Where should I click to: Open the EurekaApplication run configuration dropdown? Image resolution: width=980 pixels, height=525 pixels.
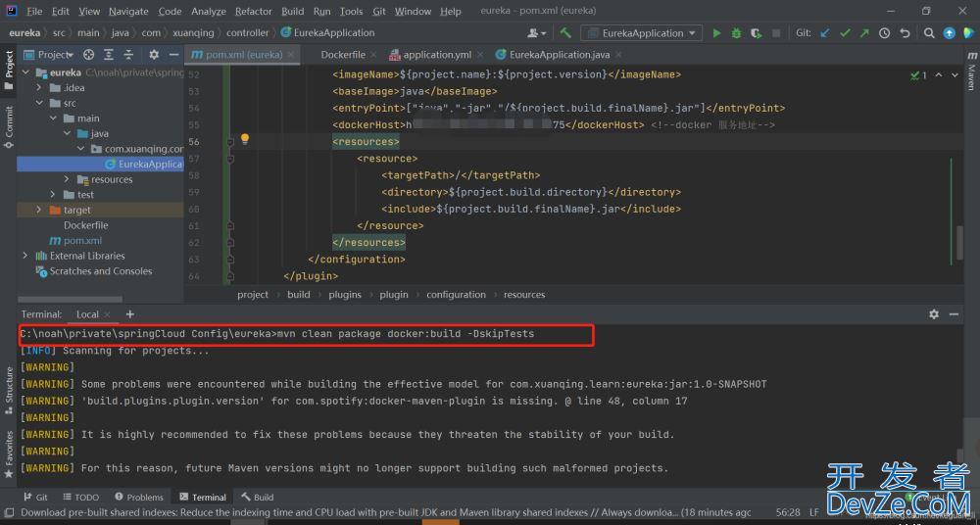tap(641, 33)
